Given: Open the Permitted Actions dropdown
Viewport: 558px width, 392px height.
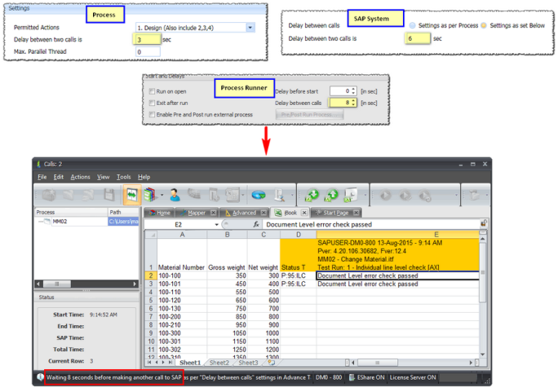Looking at the screenshot, I should coord(250,28).
